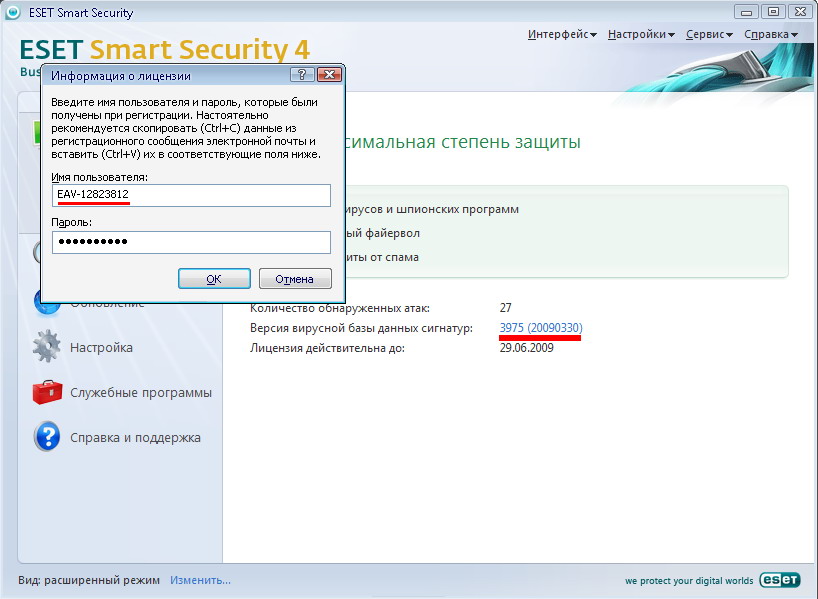Close the Информация о лицензии dialog

328,75
